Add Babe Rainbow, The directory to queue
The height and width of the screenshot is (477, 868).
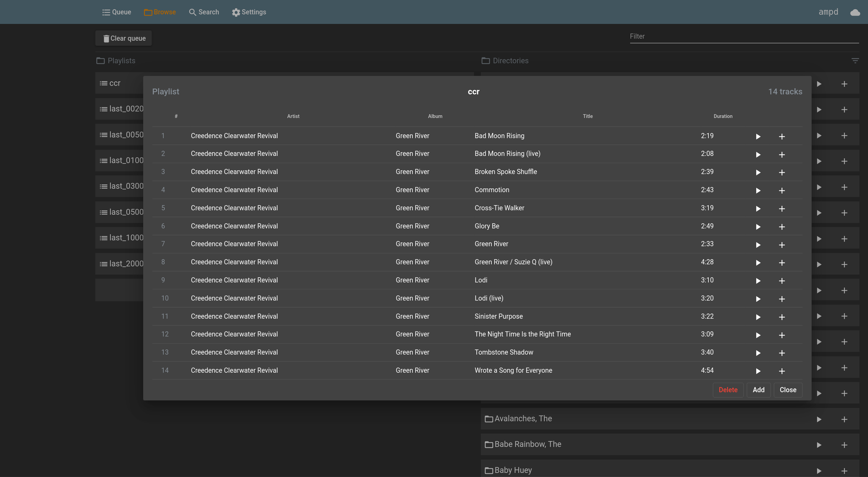tap(844, 445)
